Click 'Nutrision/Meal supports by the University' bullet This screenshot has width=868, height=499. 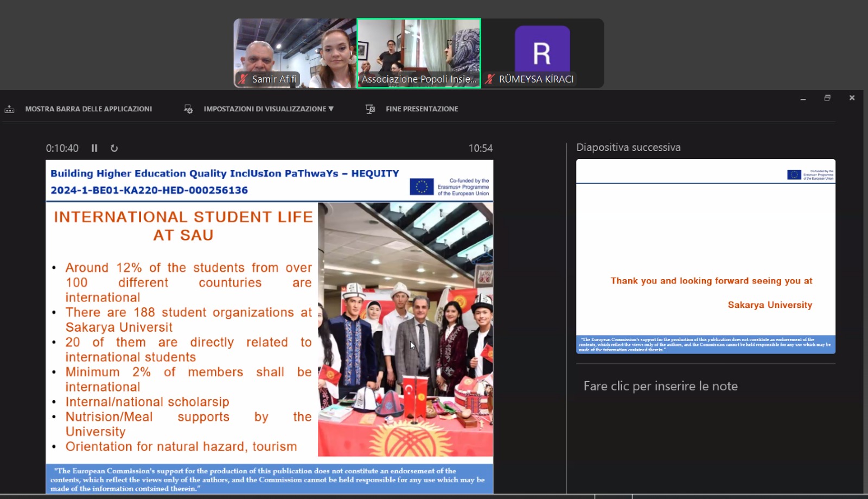189,424
